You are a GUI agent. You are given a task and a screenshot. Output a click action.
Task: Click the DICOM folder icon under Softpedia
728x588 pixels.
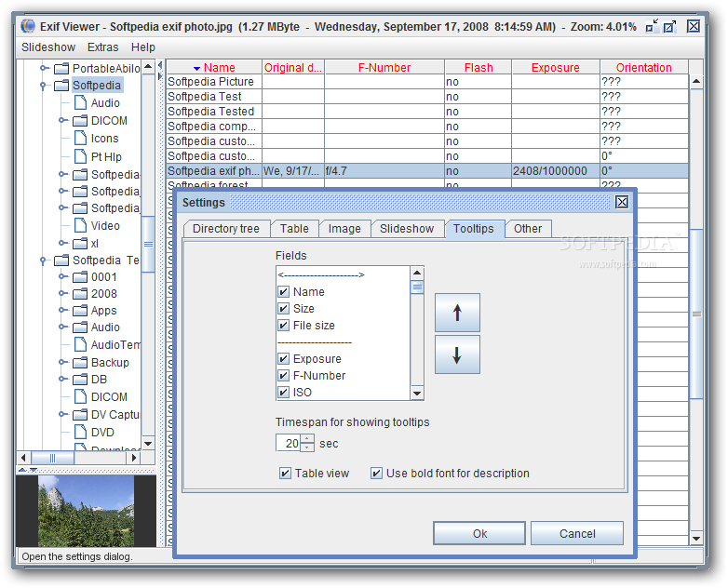(80, 121)
